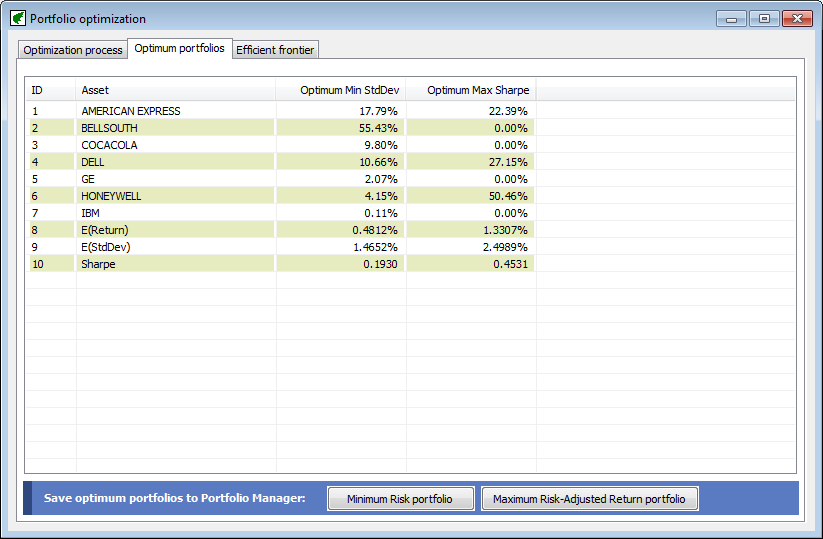Click the 27.15% DELL Max Sharpe weight
The height and width of the screenshot is (539, 823).
508,162
